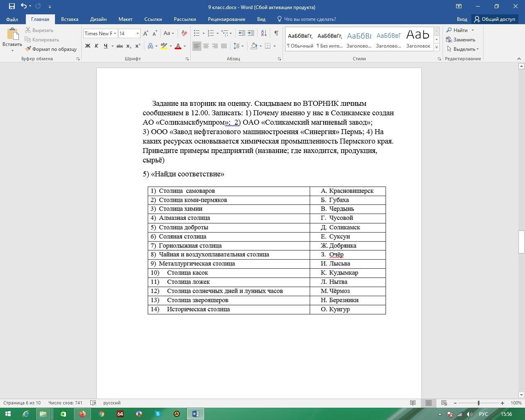Expand the Find (Найти) dropdown arrow

point(472,30)
